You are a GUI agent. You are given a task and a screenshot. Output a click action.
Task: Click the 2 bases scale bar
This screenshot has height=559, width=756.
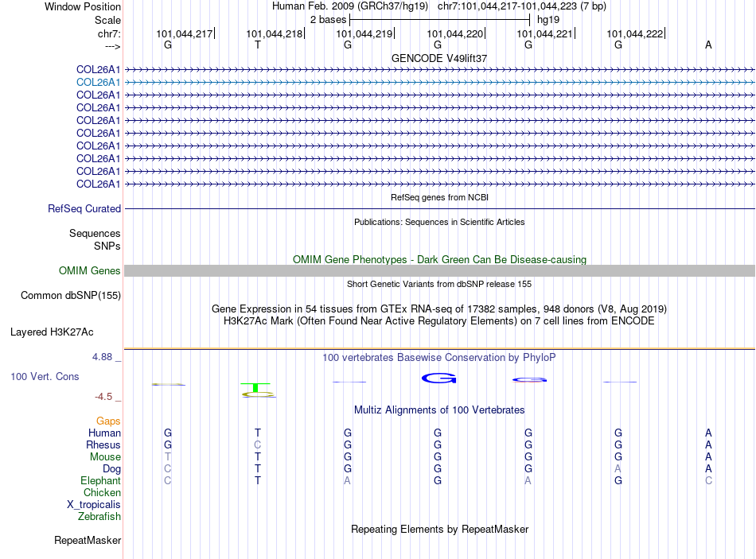point(440,20)
